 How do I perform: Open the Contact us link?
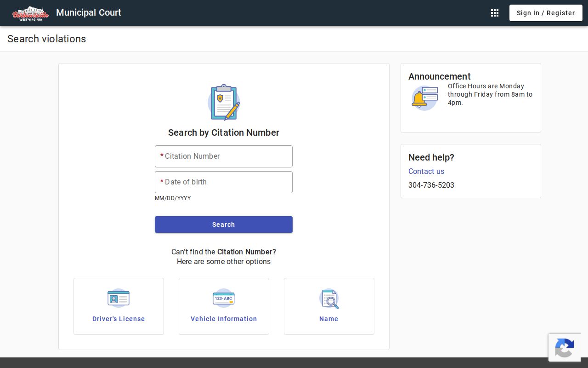426,171
